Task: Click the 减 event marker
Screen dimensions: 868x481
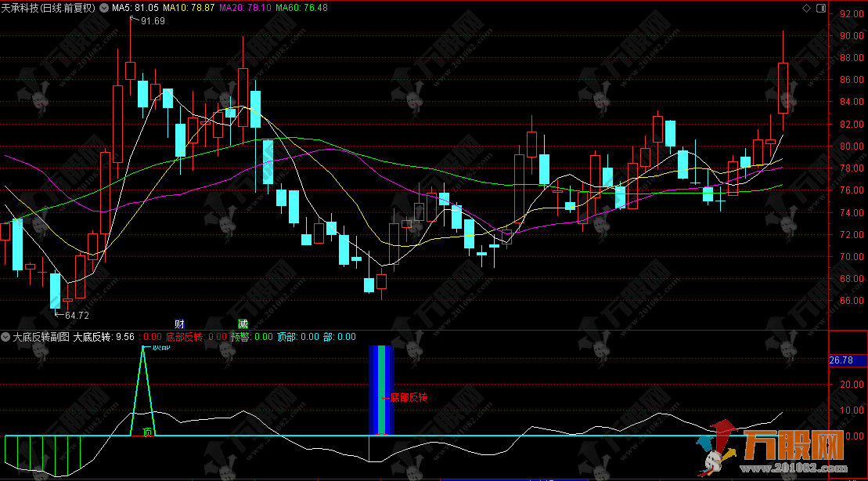Action: click(243, 324)
